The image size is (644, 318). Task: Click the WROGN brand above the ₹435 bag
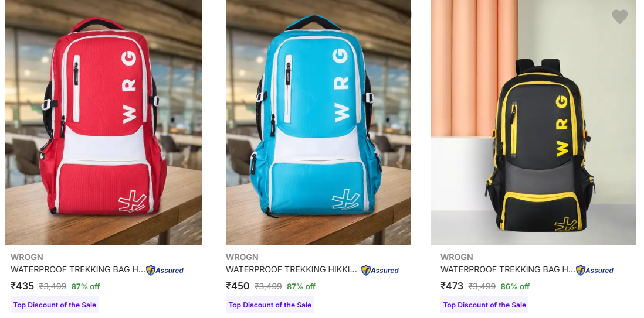(x=27, y=257)
